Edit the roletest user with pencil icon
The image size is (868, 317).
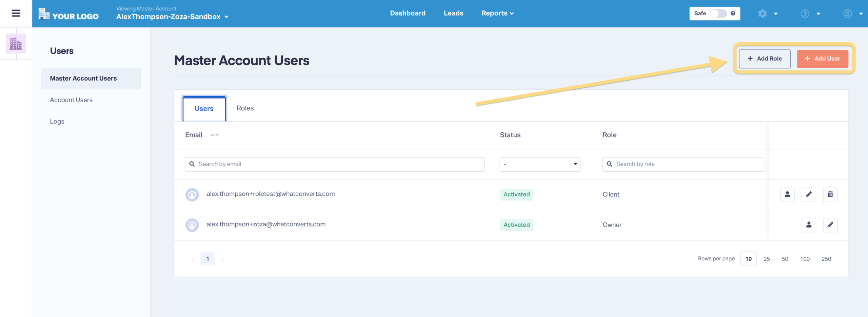tap(809, 194)
